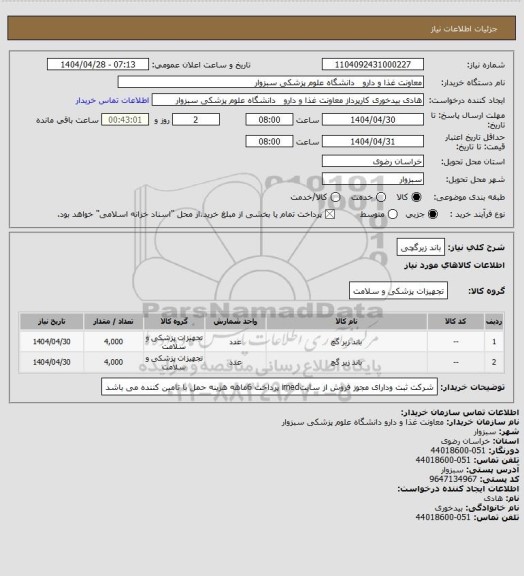Click row 1 unit عدد
The image size is (524, 576).
pyautogui.click(x=235, y=342)
